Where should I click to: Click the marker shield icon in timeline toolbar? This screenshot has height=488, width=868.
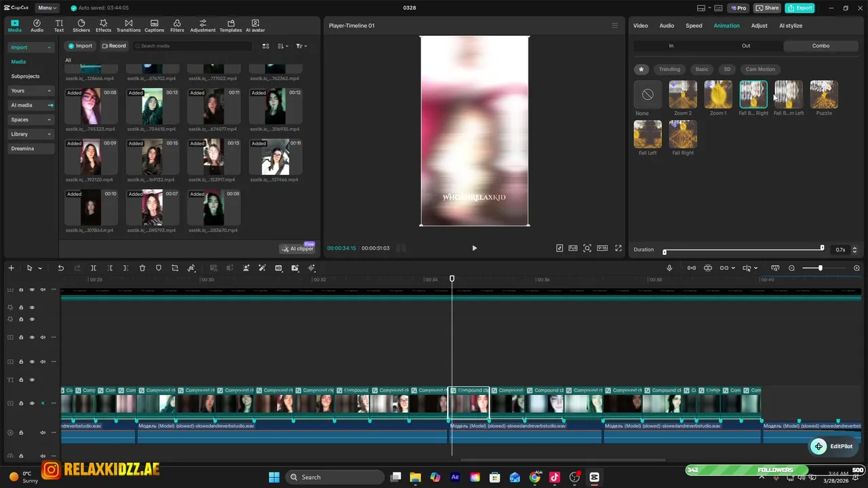pyautogui.click(x=159, y=268)
